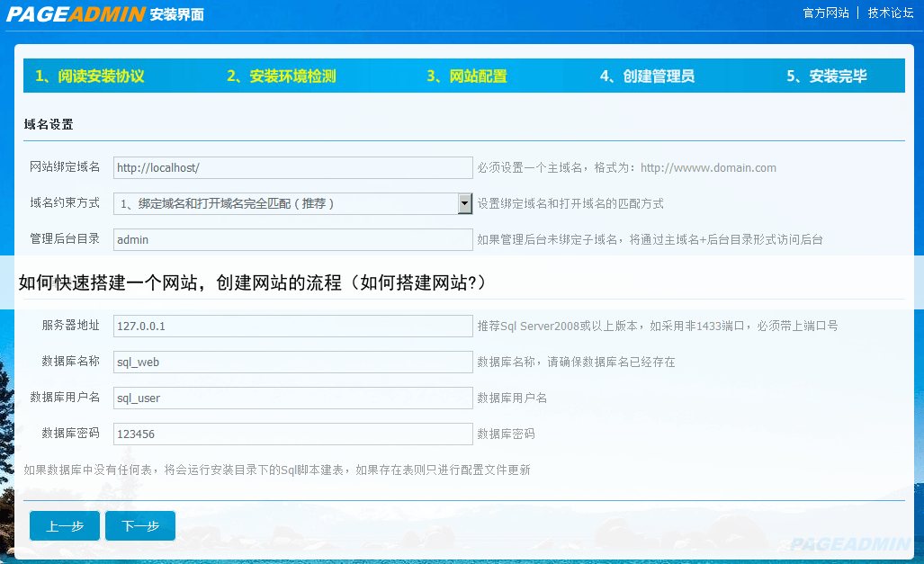Jump to step 4、创建管理员

click(x=647, y=76)
